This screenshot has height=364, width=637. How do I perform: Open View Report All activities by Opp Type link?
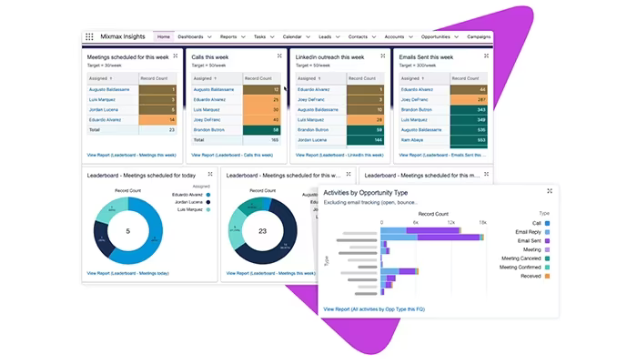pyautogui.click(x=374, y=309)
